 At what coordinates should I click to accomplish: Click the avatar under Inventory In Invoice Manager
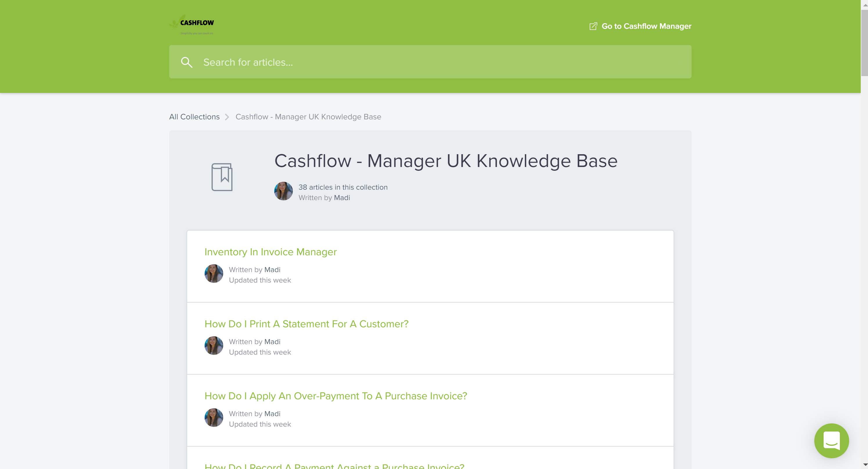click(214, 274)
